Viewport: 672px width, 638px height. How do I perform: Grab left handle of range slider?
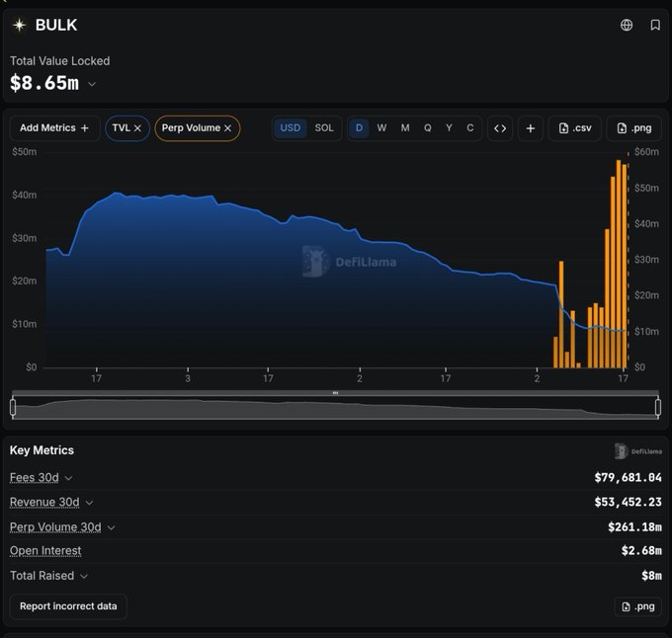click(x=13, y=407)
